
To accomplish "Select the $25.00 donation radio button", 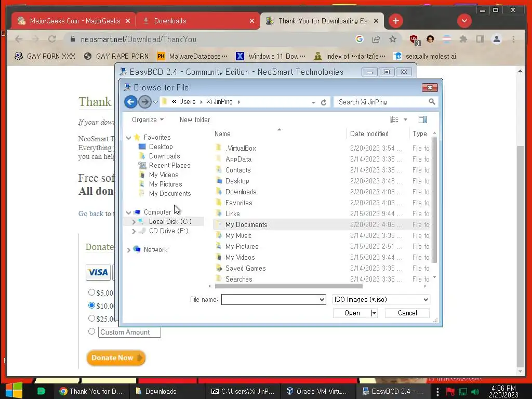I will tap(91, 318).
